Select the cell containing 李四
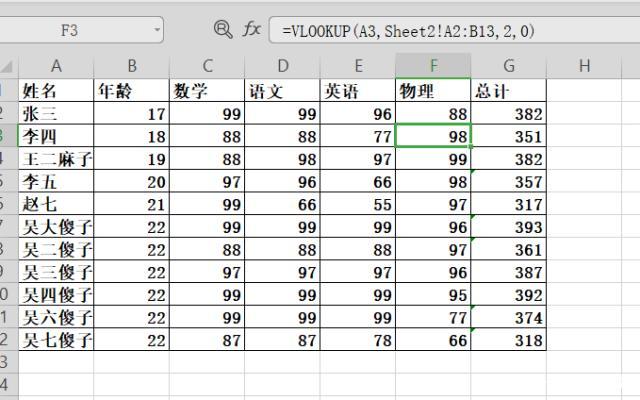 click(56, 136)
